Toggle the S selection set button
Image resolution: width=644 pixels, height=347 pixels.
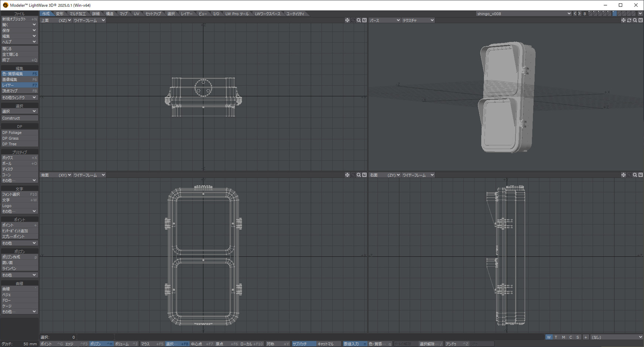point(578,337)
